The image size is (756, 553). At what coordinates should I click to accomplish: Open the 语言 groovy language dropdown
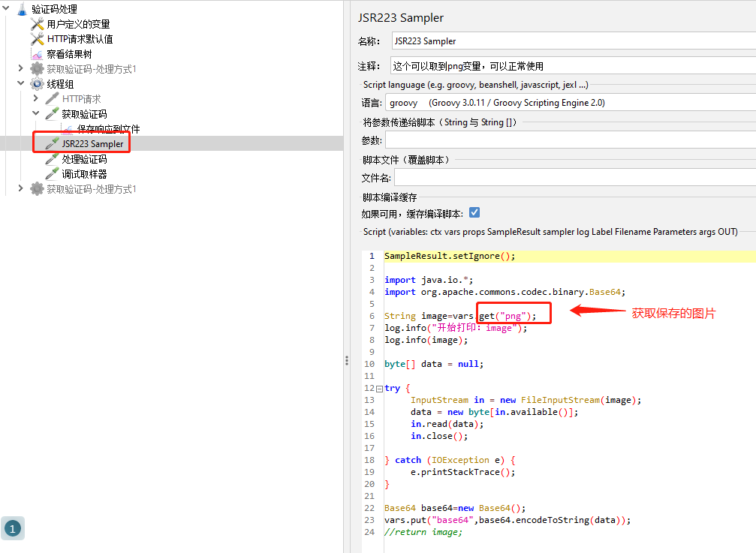click(571, 103)
